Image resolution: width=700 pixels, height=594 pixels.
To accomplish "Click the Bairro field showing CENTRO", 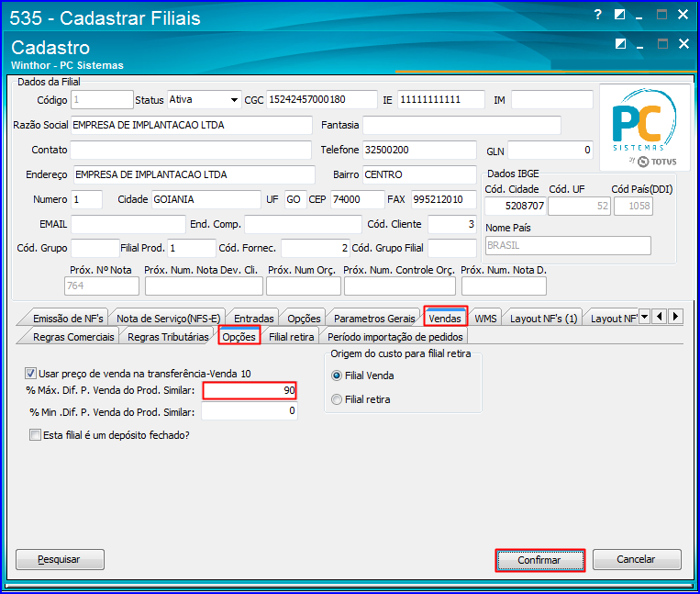I will [x=419, y=174].
